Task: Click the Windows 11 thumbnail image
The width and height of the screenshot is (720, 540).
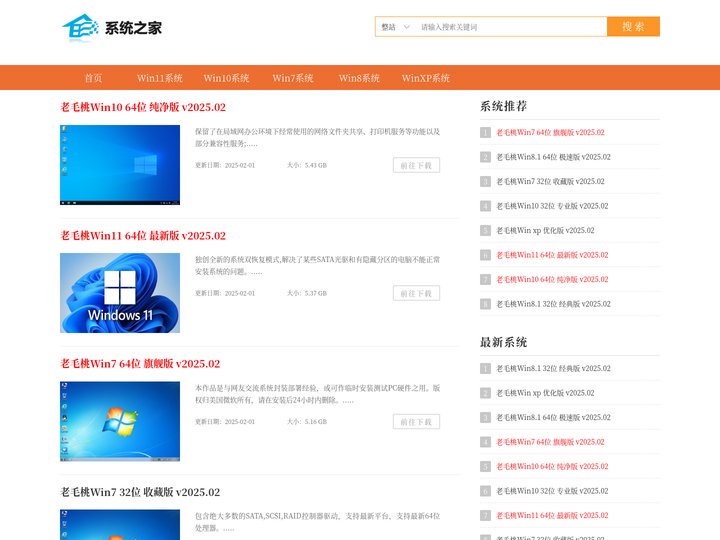Action: click(x=120, y=293)
